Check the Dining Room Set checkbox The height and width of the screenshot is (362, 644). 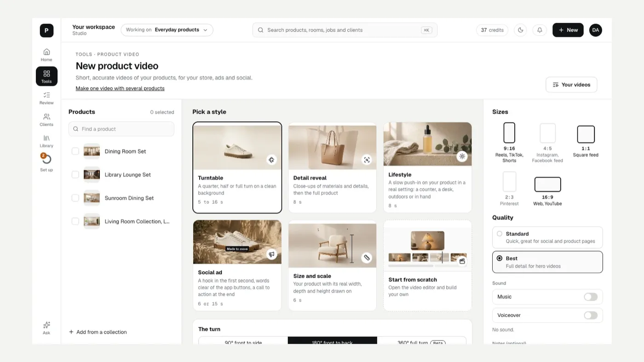point(75,151)
